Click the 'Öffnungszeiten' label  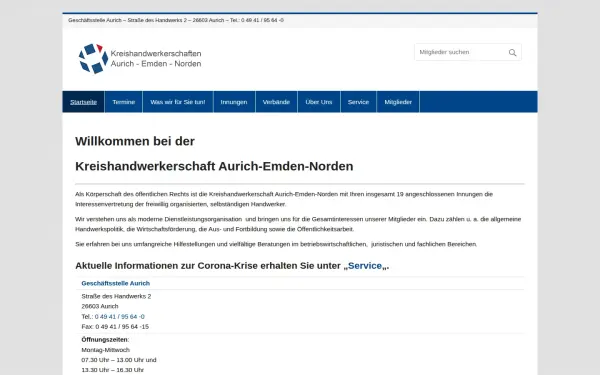point(104,339)
